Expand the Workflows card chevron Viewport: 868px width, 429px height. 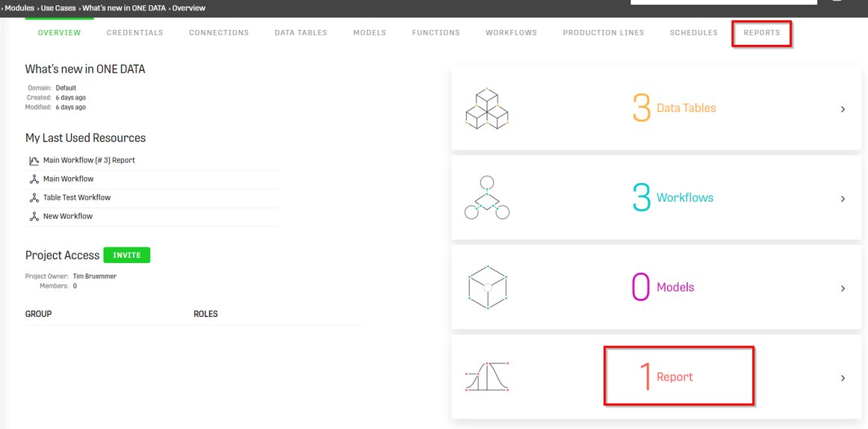click(843, 199)
